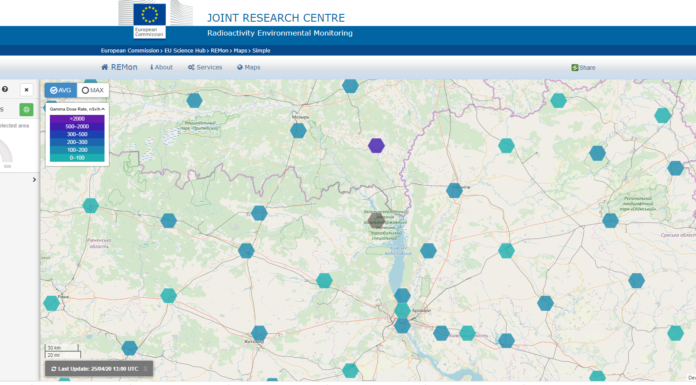Screen dimensions: 696x385
Task: Click the purple hexagon station marker
Action: 376,145
